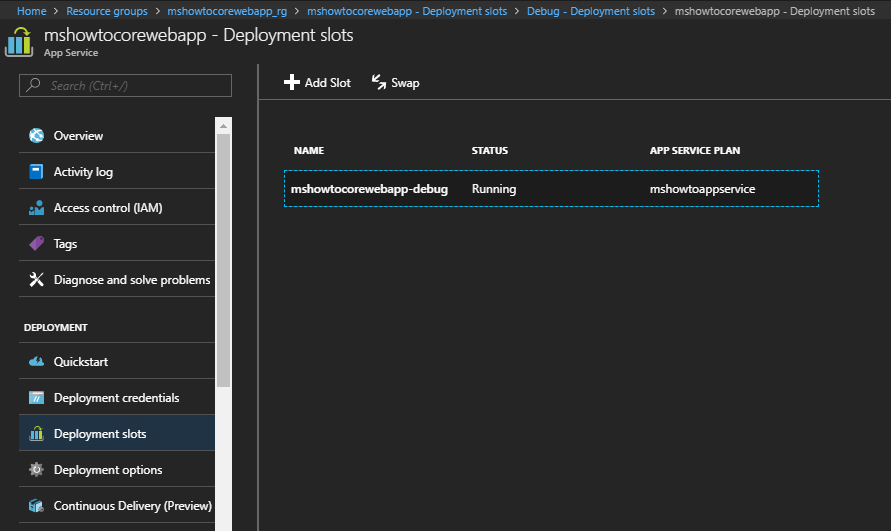
Task: Open Resource groups breadcrumb link
Action: pos(107,11)
